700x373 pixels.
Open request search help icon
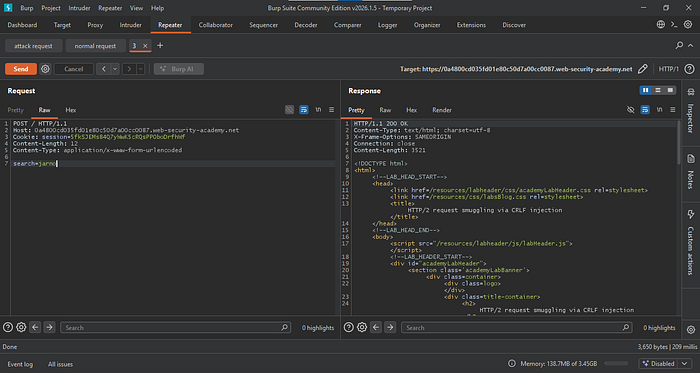(x=7, y=327)
